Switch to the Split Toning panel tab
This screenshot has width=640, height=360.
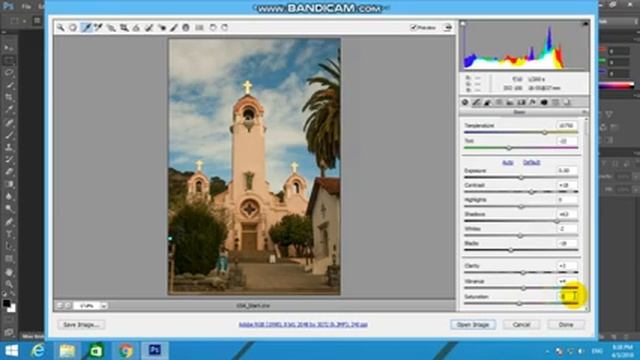click(510, 102)
